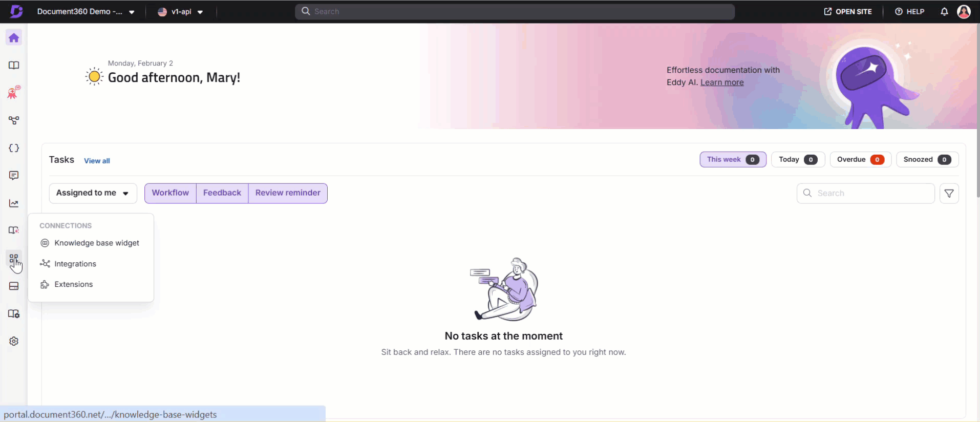Screen dimensions: 980x422
Task: Expand the Assigned to me dropdown
Action: (x=93, y=193)
